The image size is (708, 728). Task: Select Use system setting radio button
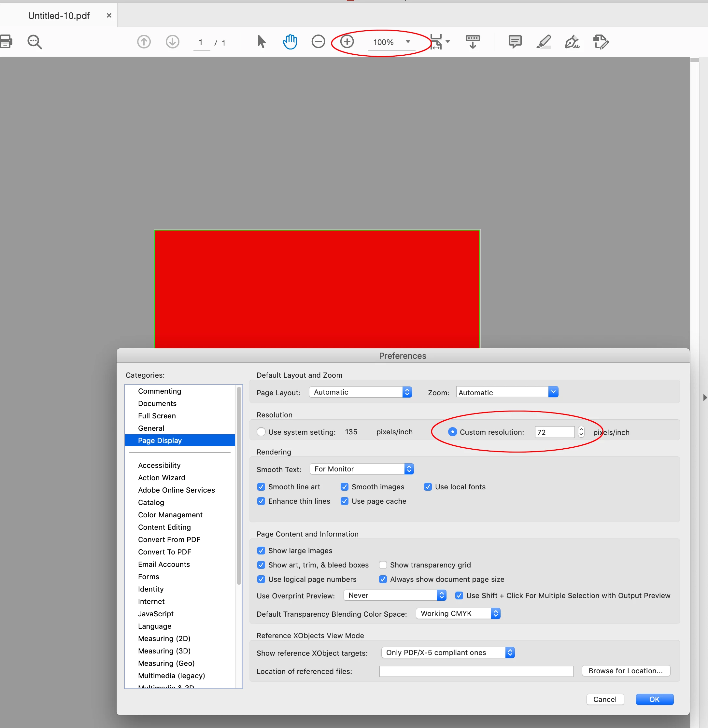point(261,432)
